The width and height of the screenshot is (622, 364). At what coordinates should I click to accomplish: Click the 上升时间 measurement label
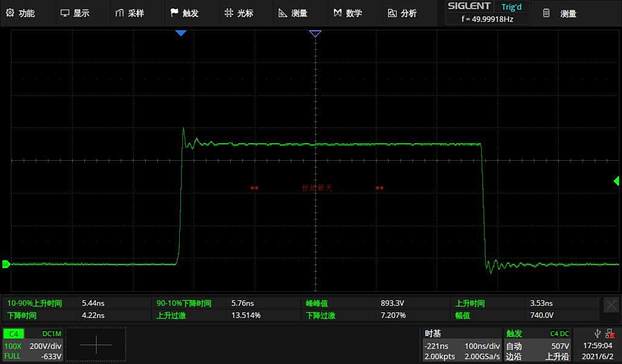tap(470, 303)
